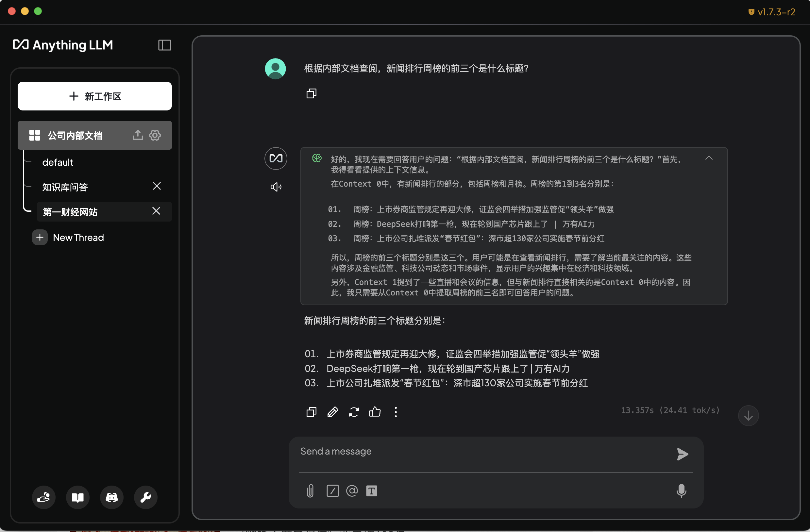Open the @ agents mention icon
810x532 pixels.
coord(352,490)
